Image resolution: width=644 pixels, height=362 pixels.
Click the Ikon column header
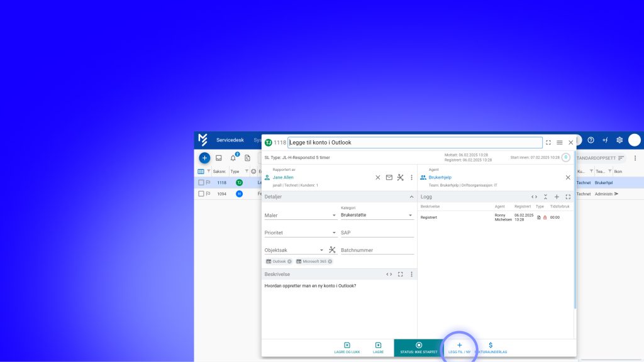point(618,172)
